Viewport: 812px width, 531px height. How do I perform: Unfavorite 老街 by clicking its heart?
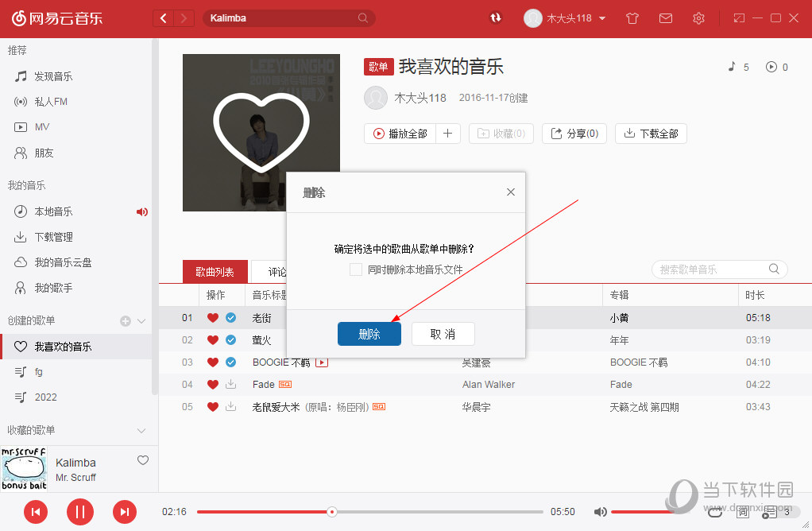(212, 317)
